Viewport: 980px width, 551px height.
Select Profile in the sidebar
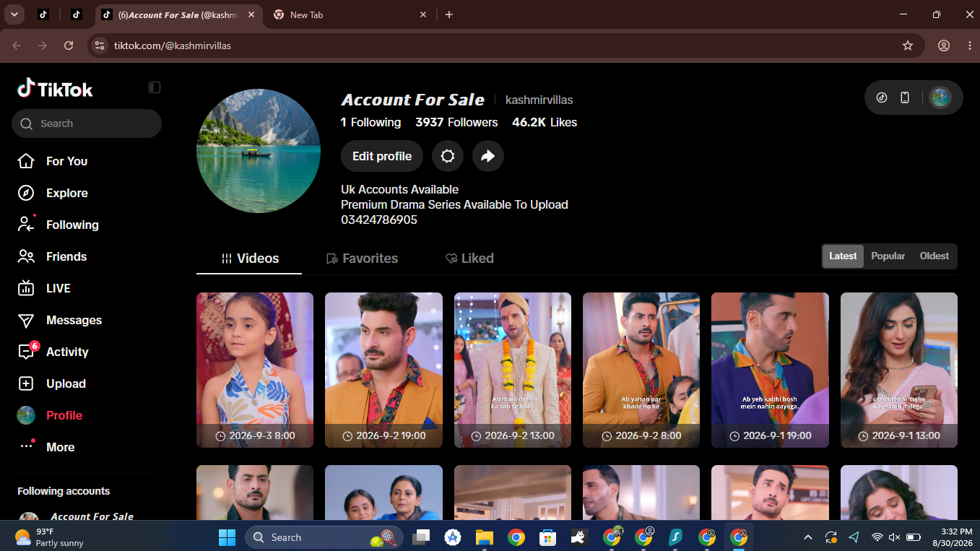click(50, 415)
